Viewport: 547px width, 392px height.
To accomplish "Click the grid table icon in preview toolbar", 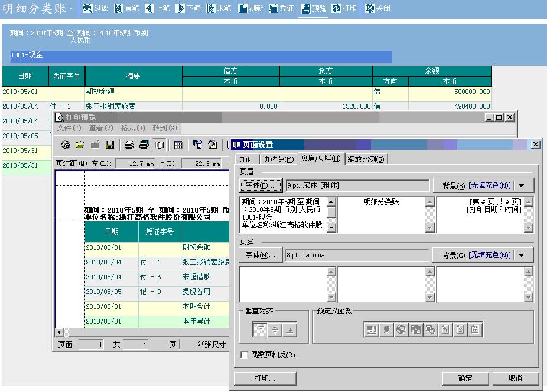I will click(x=178, y=145).
